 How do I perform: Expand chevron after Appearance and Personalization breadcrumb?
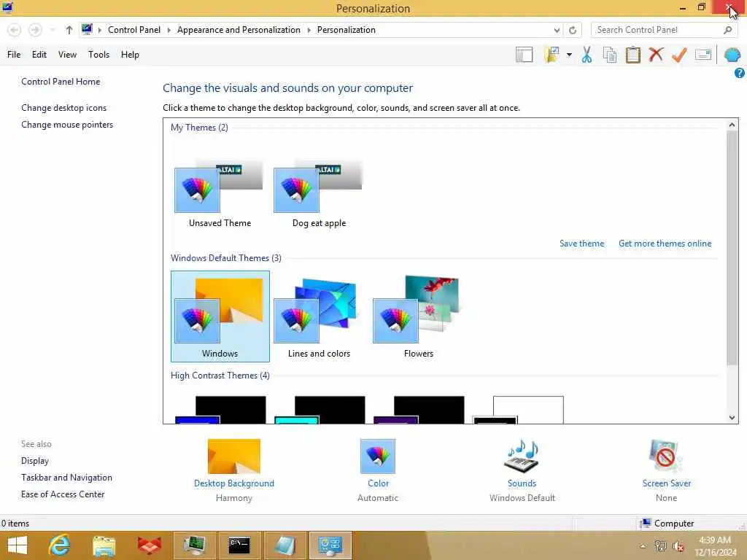[309, 30]
